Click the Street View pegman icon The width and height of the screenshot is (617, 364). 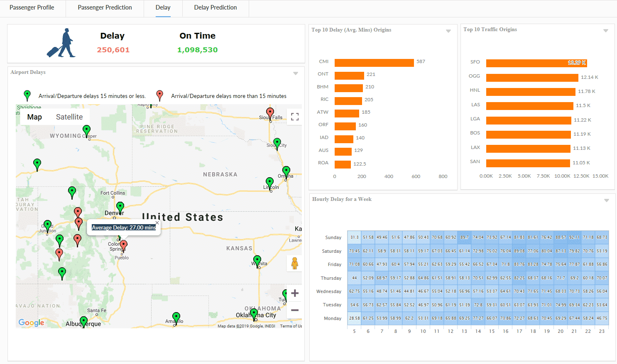294,263
